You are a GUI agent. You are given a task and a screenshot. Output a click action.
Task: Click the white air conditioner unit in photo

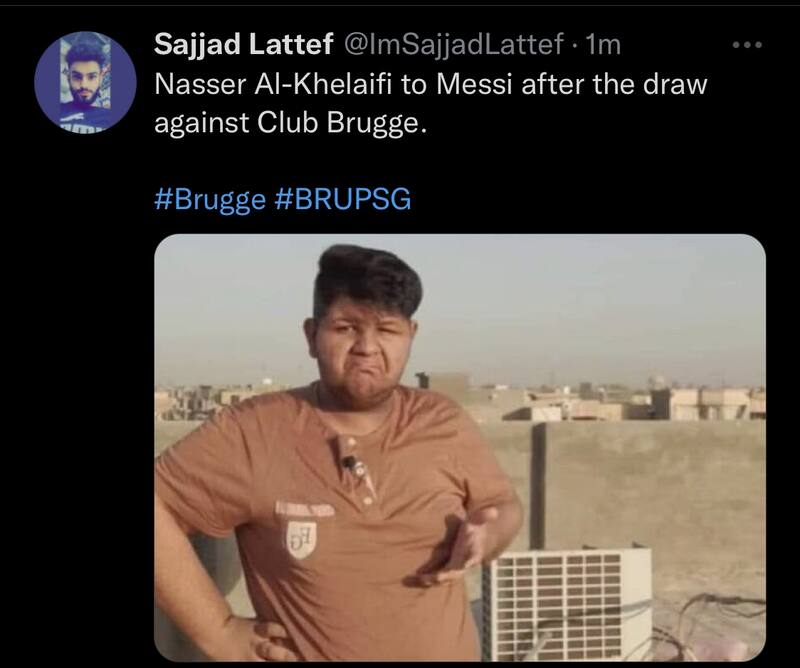pyautogui.click(x=567, y=604)
